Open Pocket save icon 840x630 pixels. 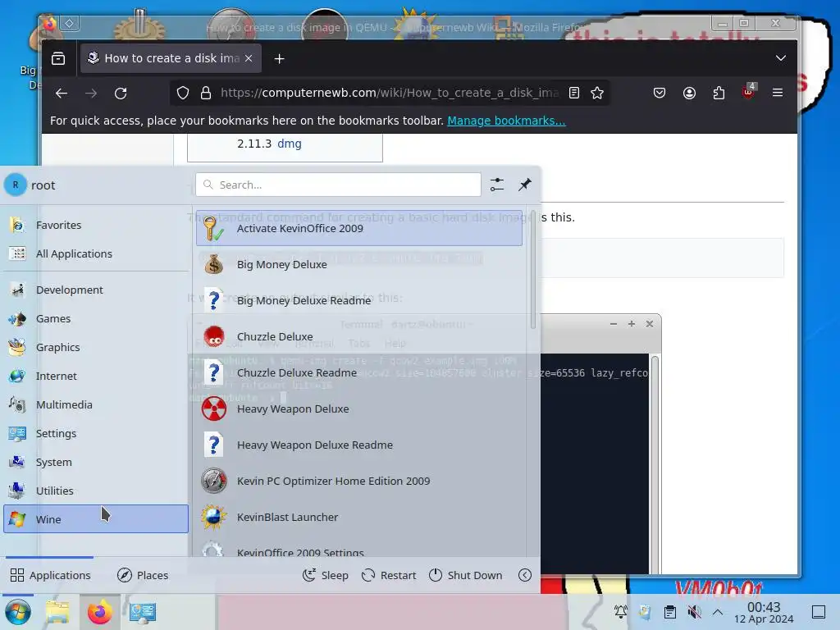pos(660,94)
